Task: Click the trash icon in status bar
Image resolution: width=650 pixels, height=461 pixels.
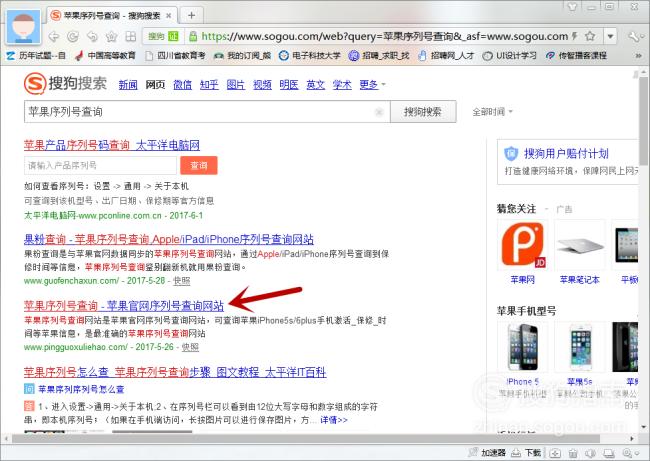Action: coord(573,453)
